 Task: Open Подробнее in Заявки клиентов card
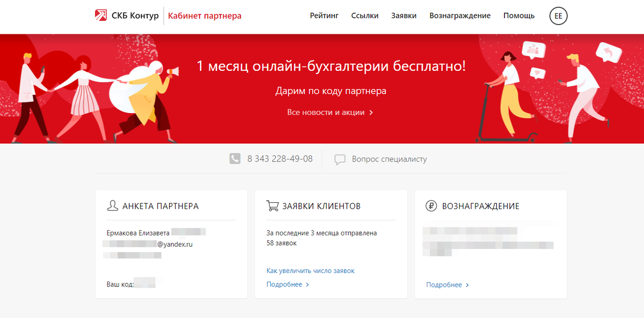(x=284, y=284)
